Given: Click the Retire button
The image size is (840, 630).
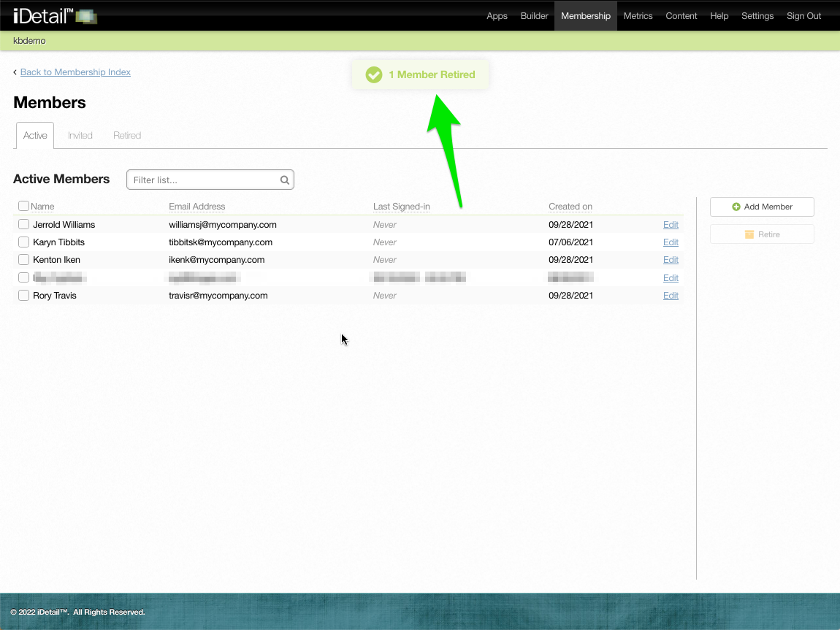Looking at the screenshot, I should (762, 234).
